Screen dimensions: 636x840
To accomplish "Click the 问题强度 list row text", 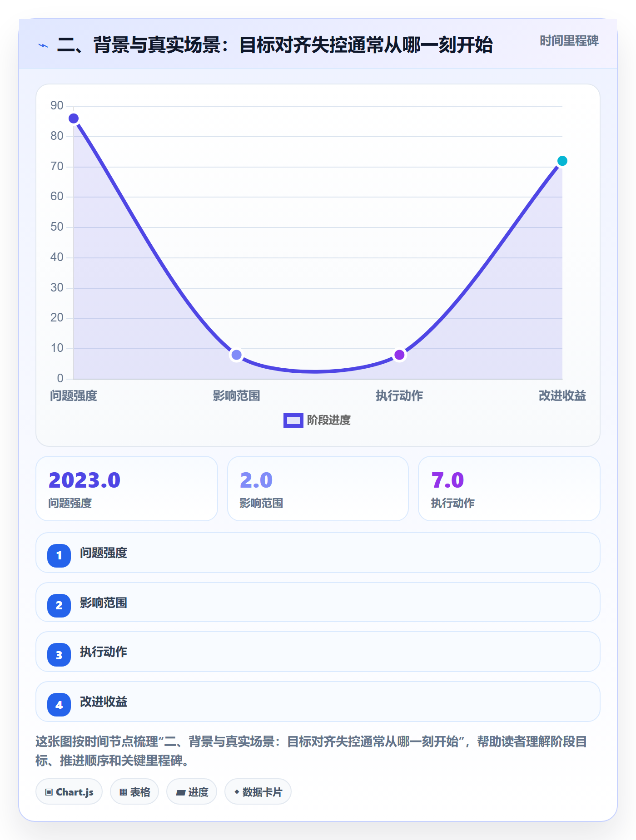I will [104, 553].
